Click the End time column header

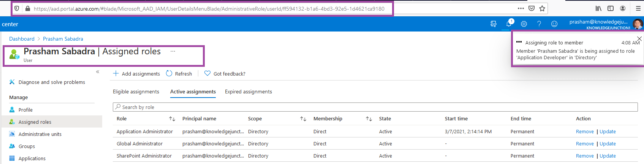521,119
